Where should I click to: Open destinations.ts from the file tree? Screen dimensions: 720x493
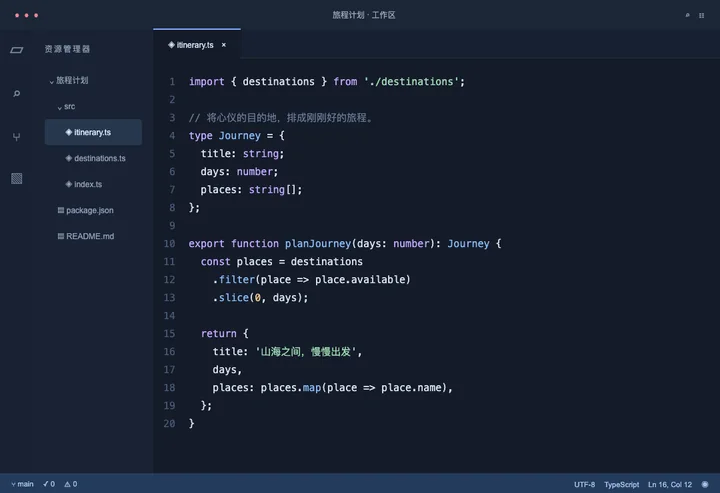pos(93,158)
